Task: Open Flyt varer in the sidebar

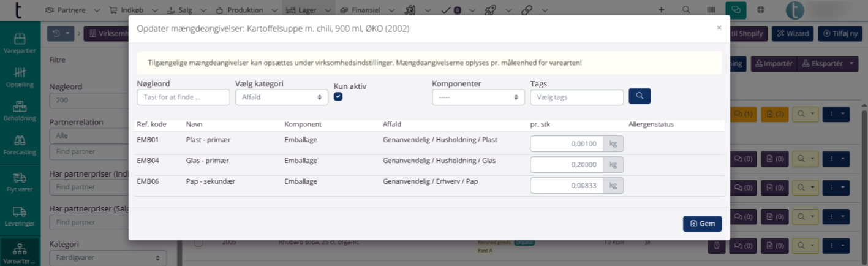Action: click(x=20, y=183)
